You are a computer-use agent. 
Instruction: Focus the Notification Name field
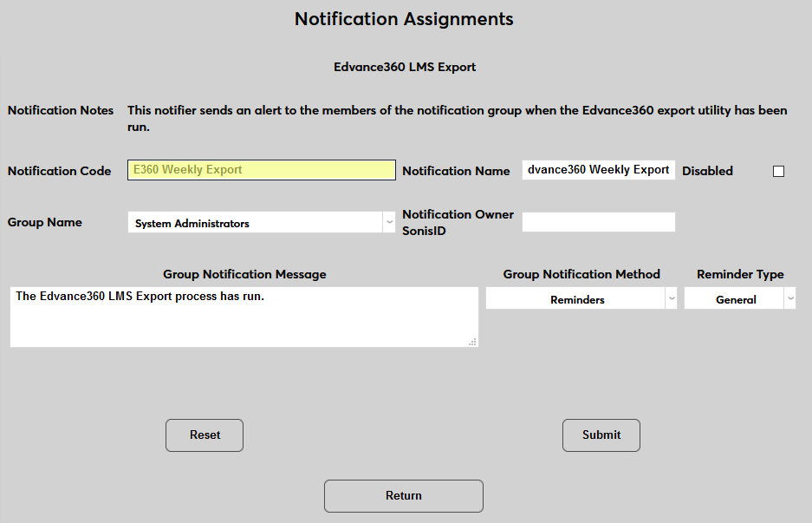[x=599, y=170]
